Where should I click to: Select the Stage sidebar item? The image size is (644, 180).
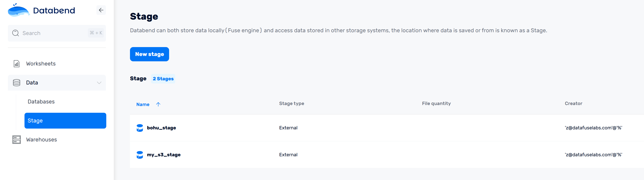[x=65, y=121]
